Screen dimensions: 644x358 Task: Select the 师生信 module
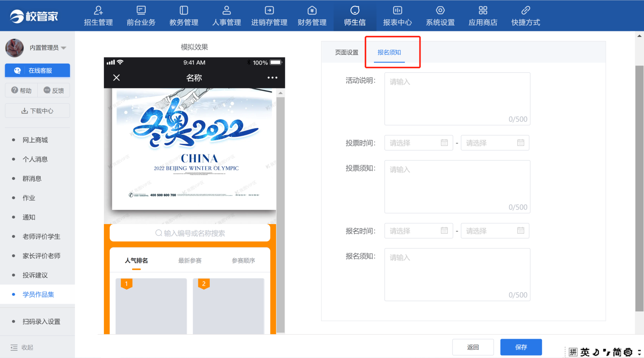355,16
